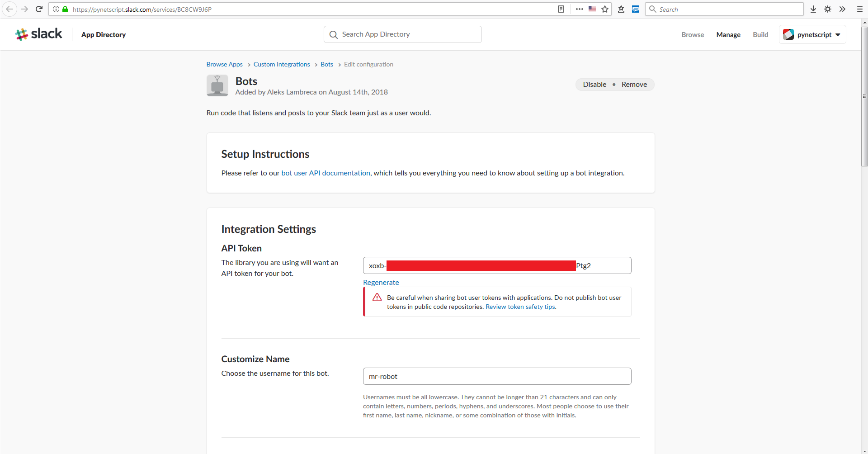This screenshot has height=454, width=868.
Task: Click the pynetscript workspace icon
Action: [x=788, y=34]
